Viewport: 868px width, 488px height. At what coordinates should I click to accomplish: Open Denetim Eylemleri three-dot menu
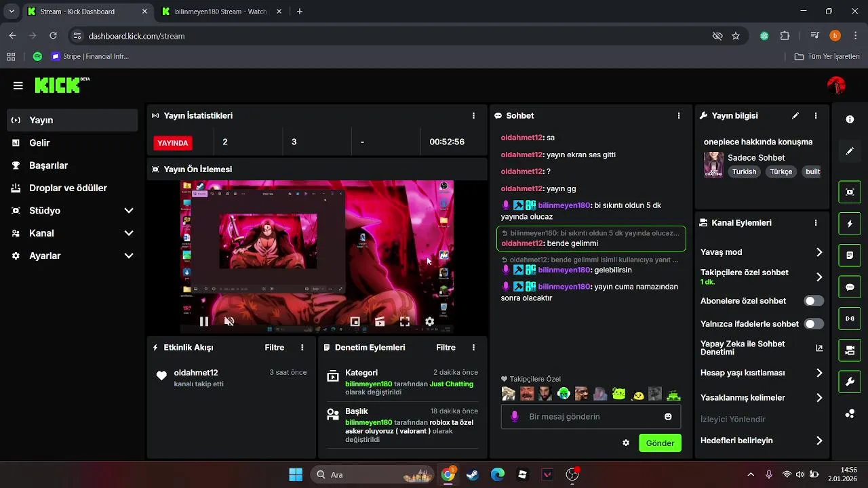pos(473,348)
